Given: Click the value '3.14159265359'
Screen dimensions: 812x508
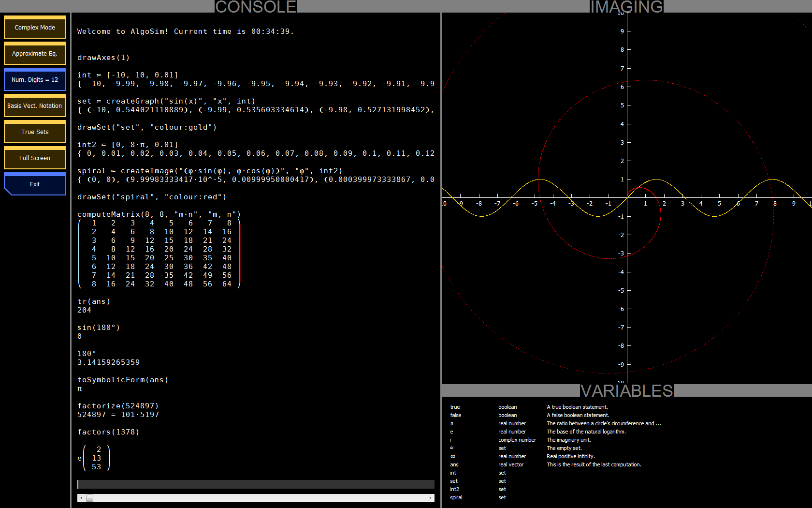Looking at the screenshot, I should pos(108,362).
